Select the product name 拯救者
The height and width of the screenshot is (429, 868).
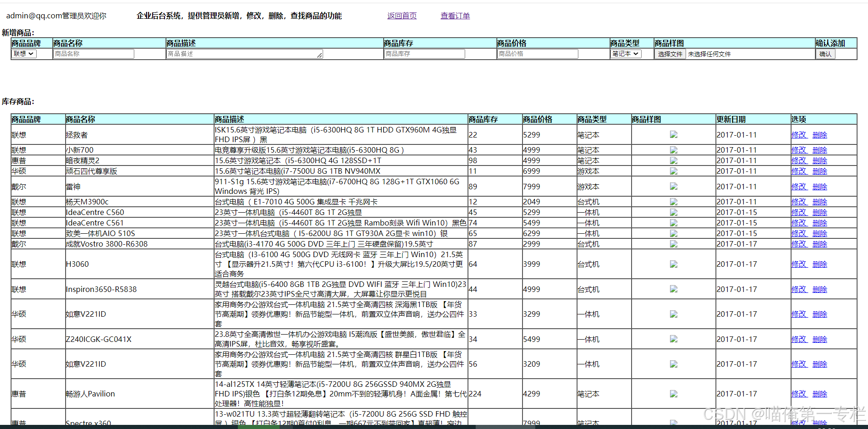point(77,135)
